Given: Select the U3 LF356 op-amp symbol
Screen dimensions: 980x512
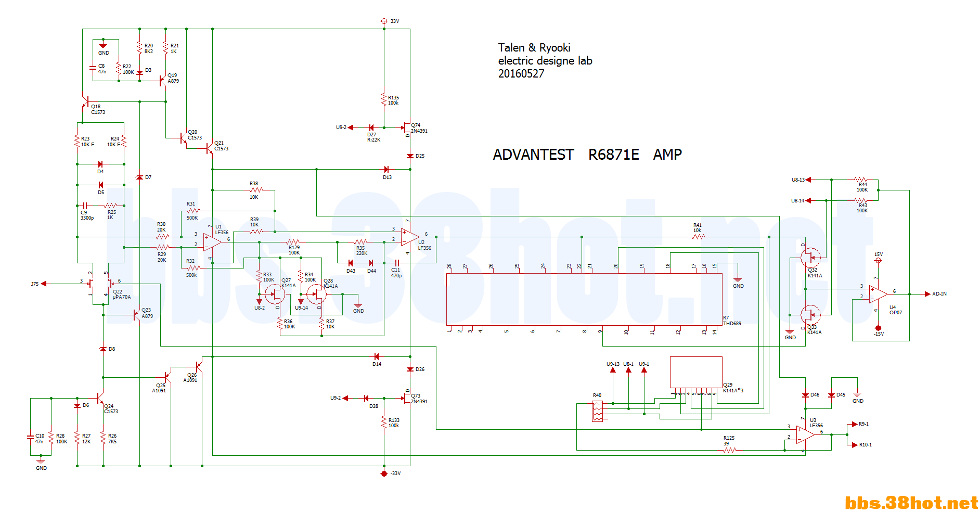Looking at the screenshot, I should (805, 434).
